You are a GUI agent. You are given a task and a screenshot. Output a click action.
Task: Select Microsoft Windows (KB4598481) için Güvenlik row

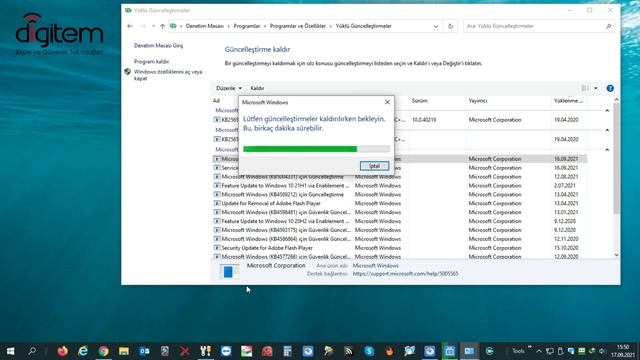point(400,212)
